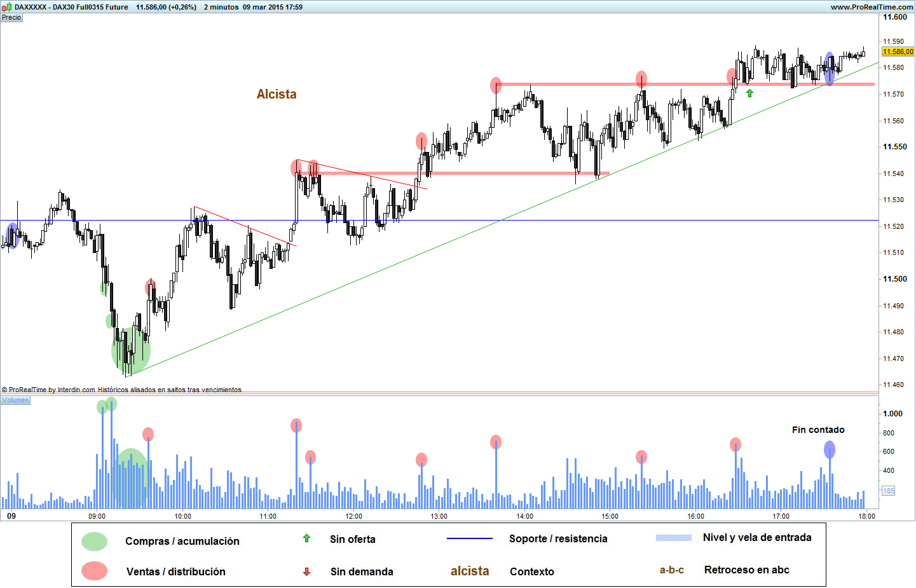916x588 pixels.
Task: Click the large green accumulation ellipse at price low
Action: 130,349
